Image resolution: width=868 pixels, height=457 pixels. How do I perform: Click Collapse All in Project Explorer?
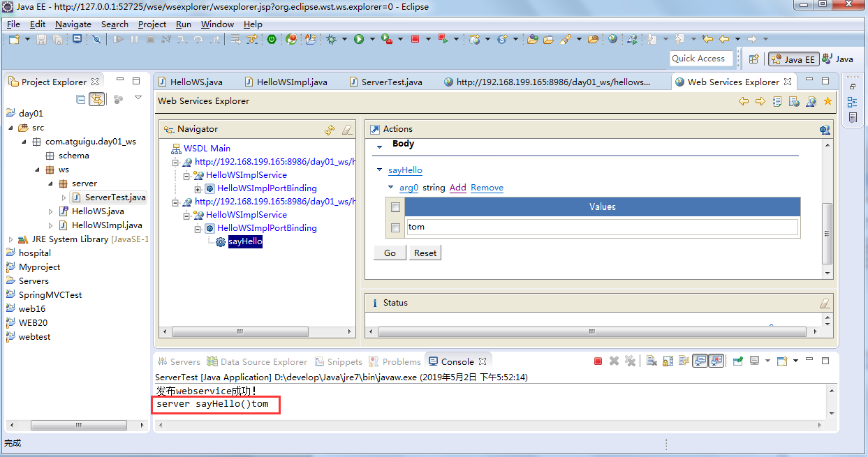point(81,99)
